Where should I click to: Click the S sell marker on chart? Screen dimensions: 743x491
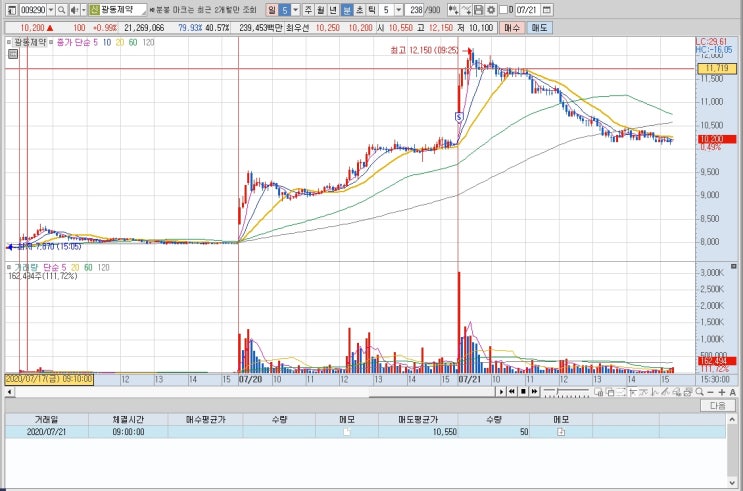click(459, 116)
